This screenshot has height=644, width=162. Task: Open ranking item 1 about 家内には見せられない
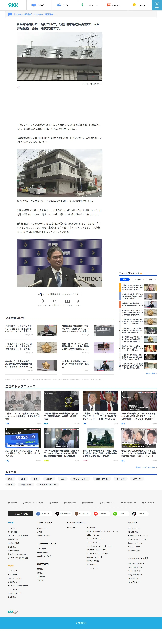coord(138,287)
